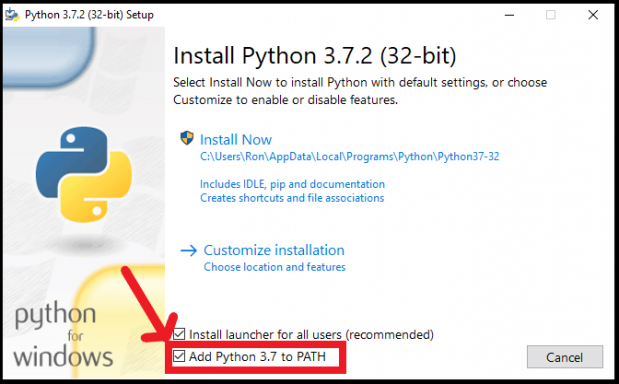
Task: Cancel the Python setup
Action: 565,357
